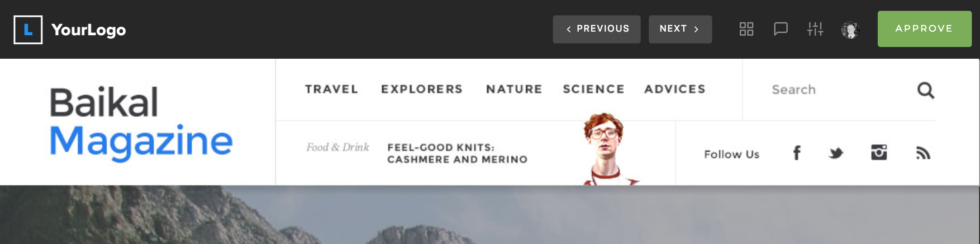This screenshot has height=244, width=980.
Task: Open the adjustment sliders settings icon
Action: (x=815, y=29)
